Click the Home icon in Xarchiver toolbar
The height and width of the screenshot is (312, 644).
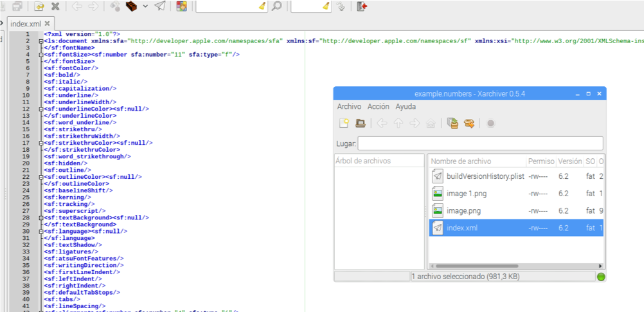pyautogui.click(x=431, y=124)
